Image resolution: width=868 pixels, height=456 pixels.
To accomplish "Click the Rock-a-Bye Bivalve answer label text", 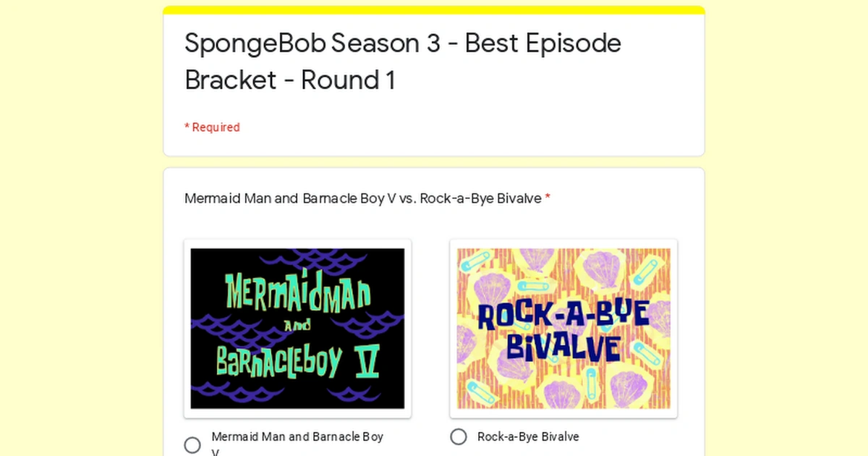I will (x=528, y=436).
